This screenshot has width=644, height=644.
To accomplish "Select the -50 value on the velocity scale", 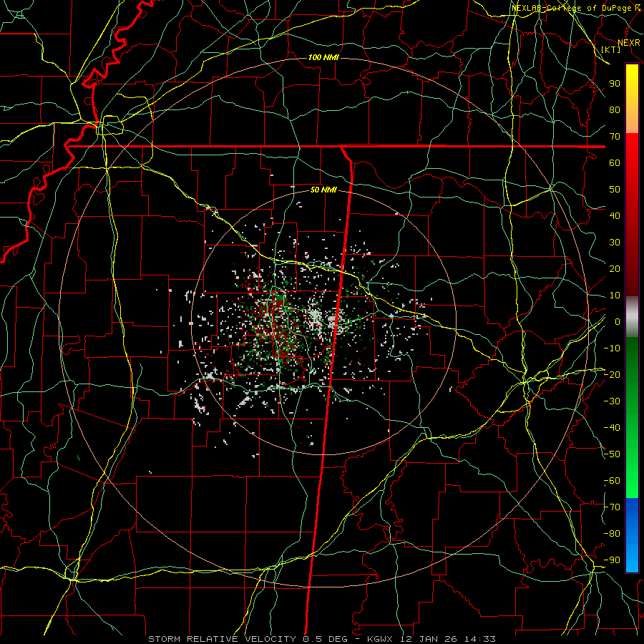I will (612, 454).
